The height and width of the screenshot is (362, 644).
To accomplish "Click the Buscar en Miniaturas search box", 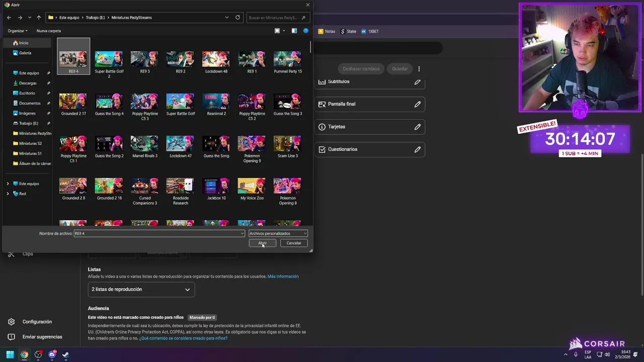I will coord(278,18).
